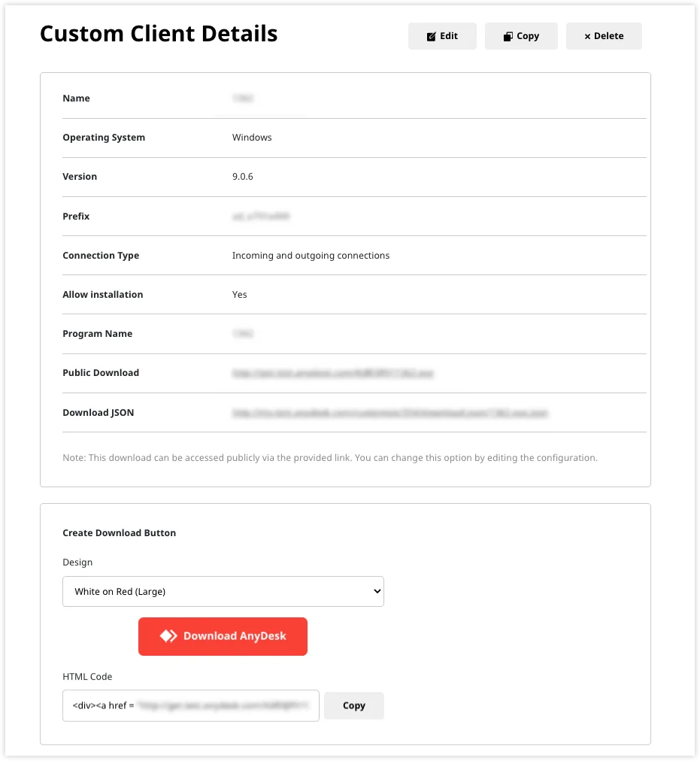Click the blurred Program Name value

[x=243, y=334]
